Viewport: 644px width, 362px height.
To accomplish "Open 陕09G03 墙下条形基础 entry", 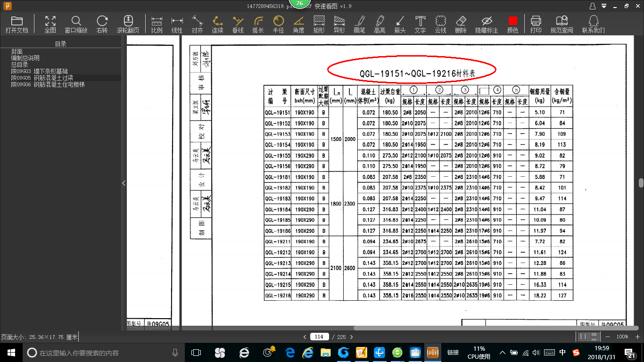I will pyautogui.click(x=40, y=71).
